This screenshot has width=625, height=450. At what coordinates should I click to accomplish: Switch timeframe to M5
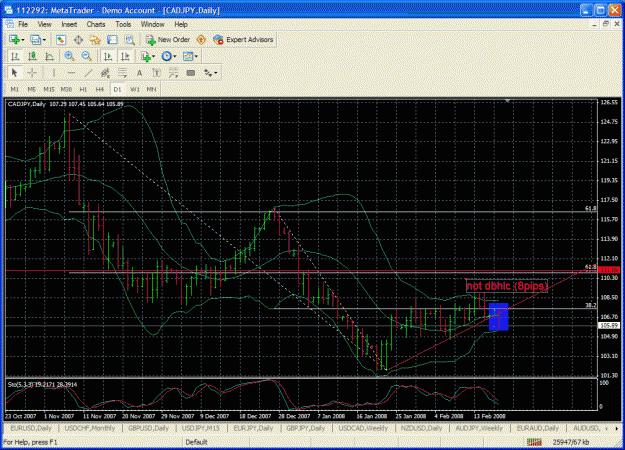pos(31,89)
